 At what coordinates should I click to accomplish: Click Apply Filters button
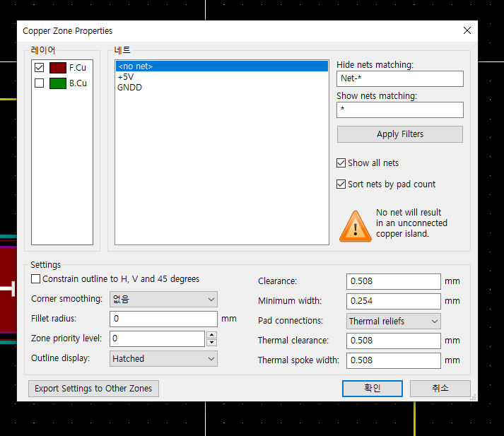400,134
